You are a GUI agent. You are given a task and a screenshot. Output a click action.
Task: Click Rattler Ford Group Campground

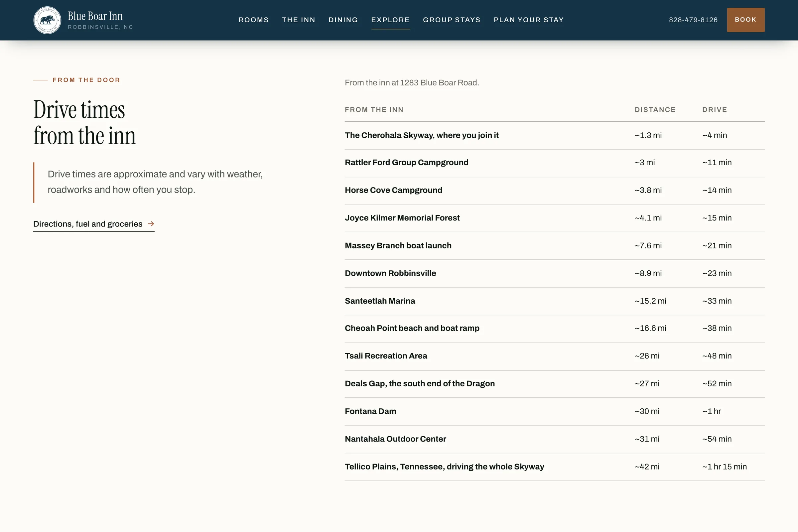(406, 163)
